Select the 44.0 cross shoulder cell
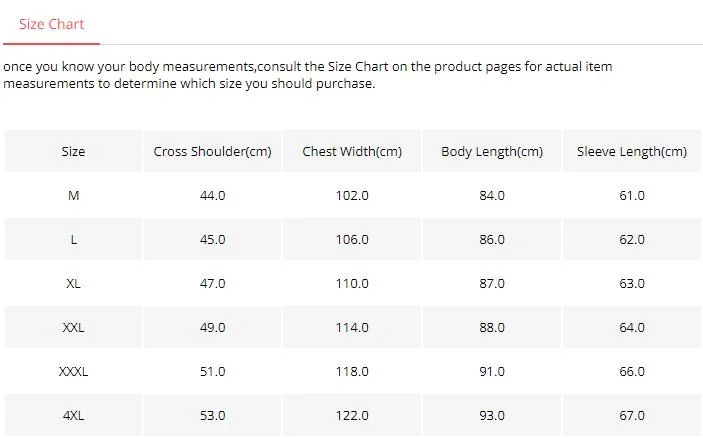Viewport: 703px width, 438px height. (x=212, y=196)
